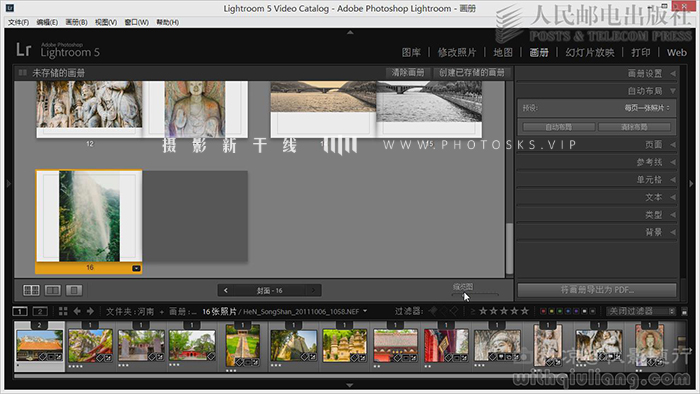Click rating comparison operator ≥ symbol
The height and width of the screenshot is (394, 700).
tap(473, 311)
